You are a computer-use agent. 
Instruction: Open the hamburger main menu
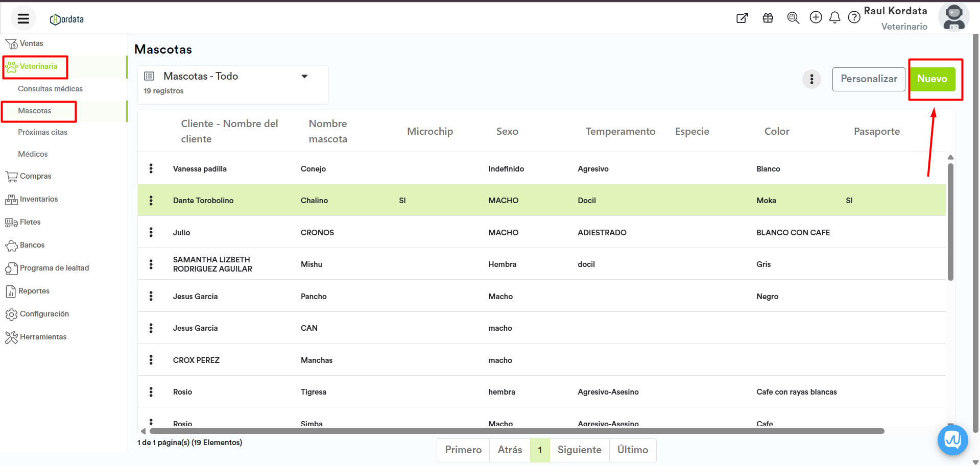pos(23,19)
